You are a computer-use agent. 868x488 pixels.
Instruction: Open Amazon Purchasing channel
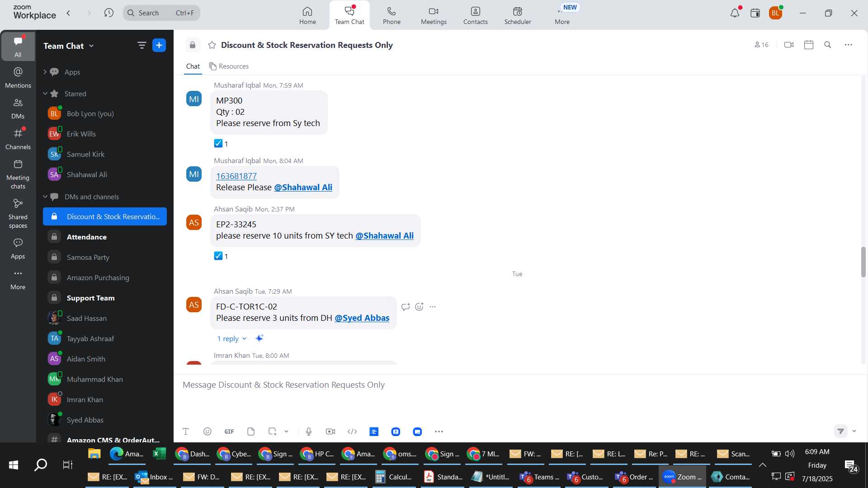(x=105, y=277)
